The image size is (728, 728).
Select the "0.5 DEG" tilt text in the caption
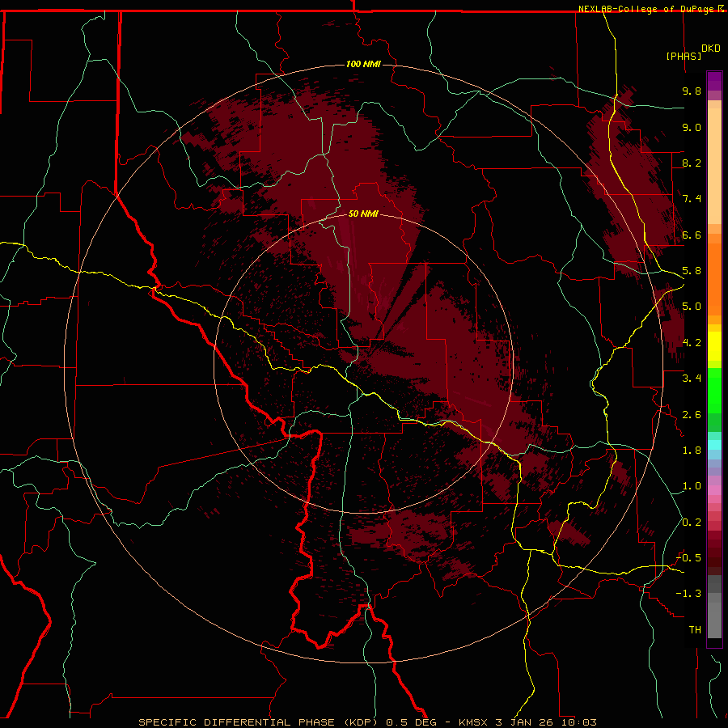coord(412,722)
